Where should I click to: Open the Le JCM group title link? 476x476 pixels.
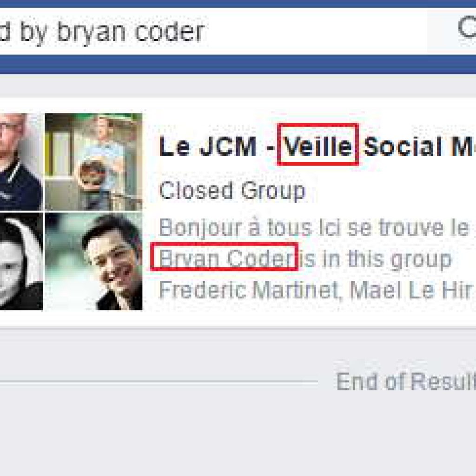click(317, 146)
